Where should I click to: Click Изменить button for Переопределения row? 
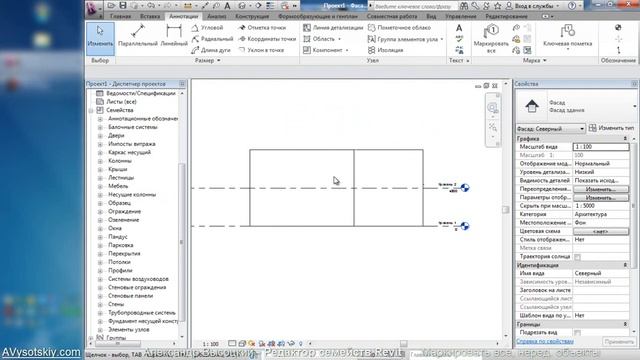(601, 189)
